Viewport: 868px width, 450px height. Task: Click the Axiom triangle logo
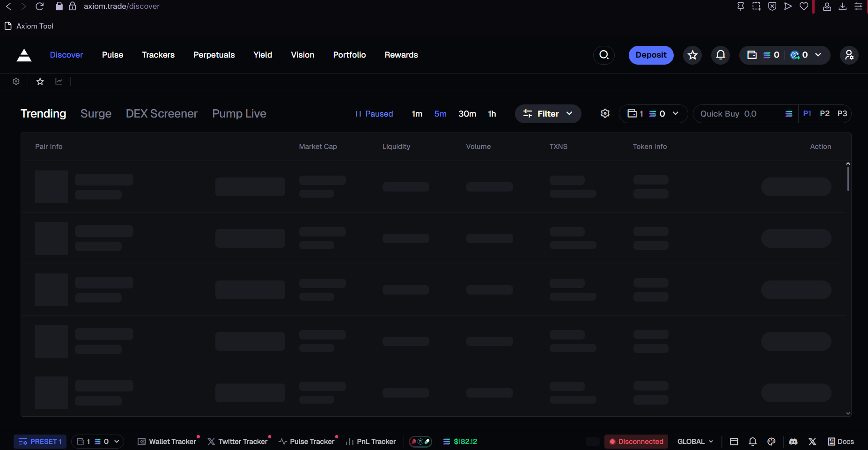point(24,55)
